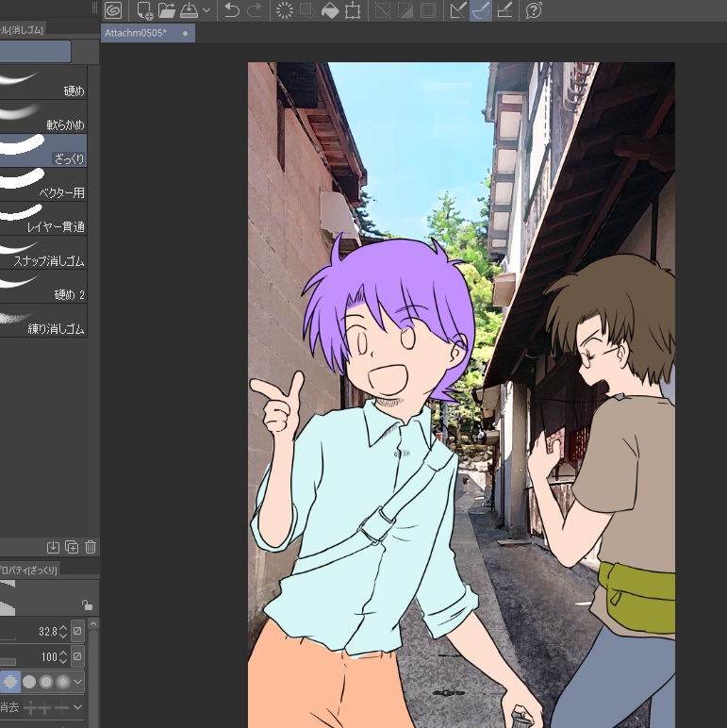727x728 pixels.
Task: Expand the save options dropdown arrow
Action: coord(207,11)
